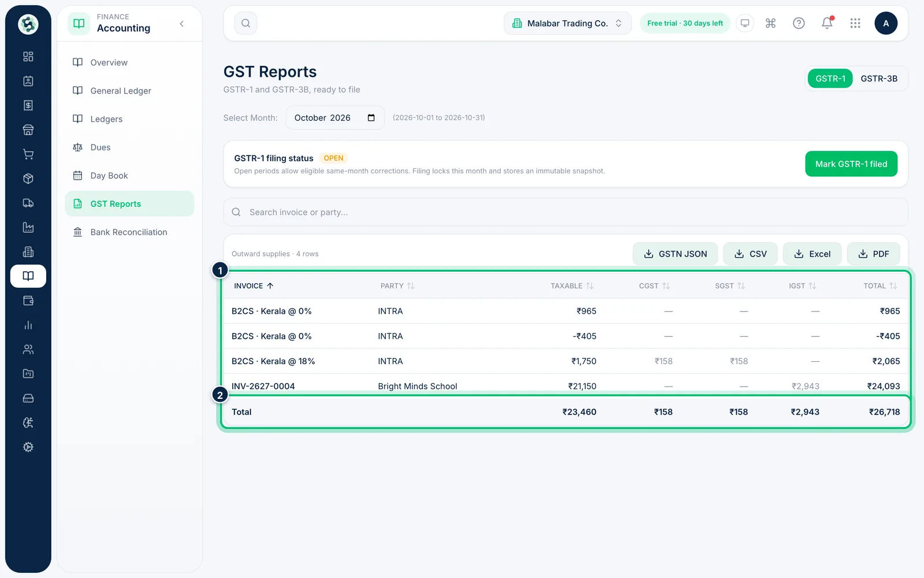
Task: Open the receipt dollar icon in sidebar
Action: pos(28,105)
